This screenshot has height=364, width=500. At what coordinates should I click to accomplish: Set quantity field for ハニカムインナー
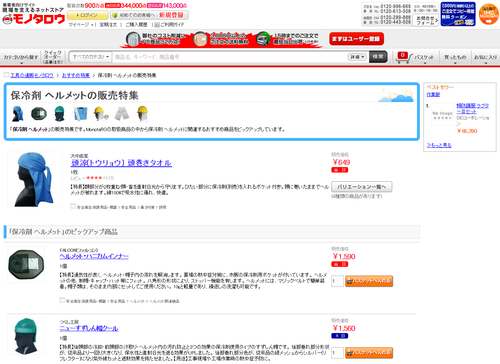tap(337, 281)
